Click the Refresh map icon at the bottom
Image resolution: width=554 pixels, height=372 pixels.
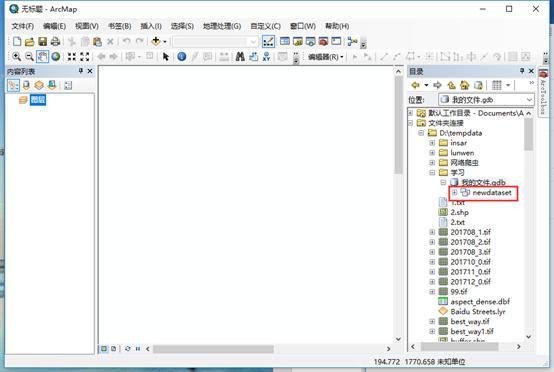coord(128,349)
